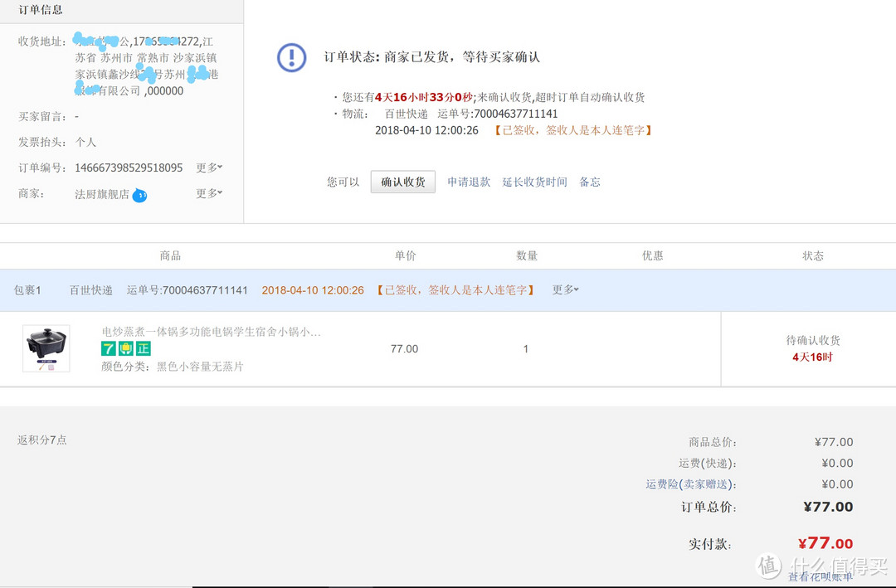Open the 申请退款 link

tap(469, 182)
